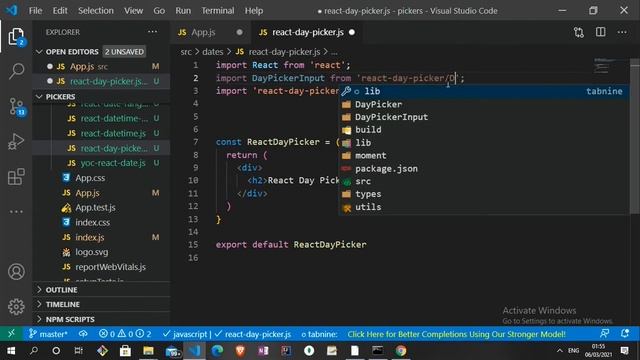This screenshot has height=360, width=640.
Task: Expand the NPM Scripts section
Action: 101,319
